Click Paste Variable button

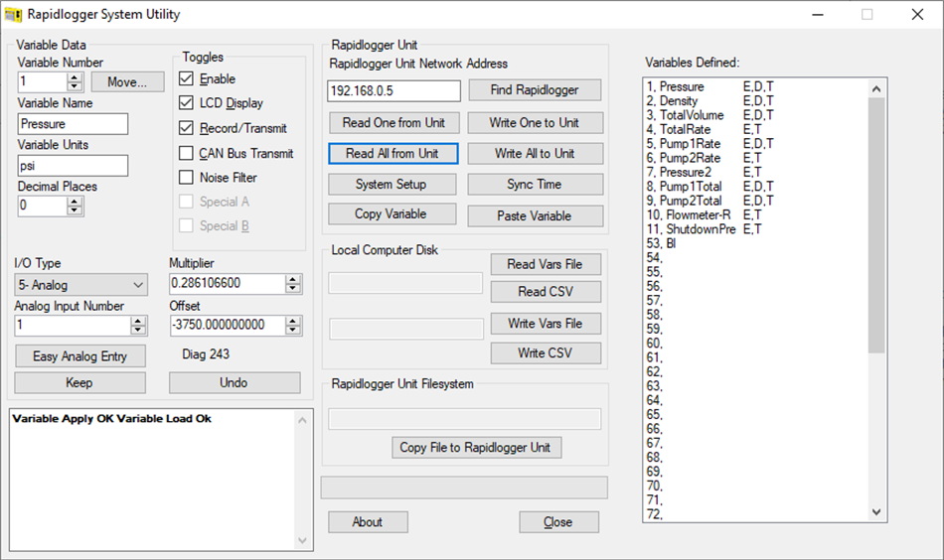tap(535, 215)
